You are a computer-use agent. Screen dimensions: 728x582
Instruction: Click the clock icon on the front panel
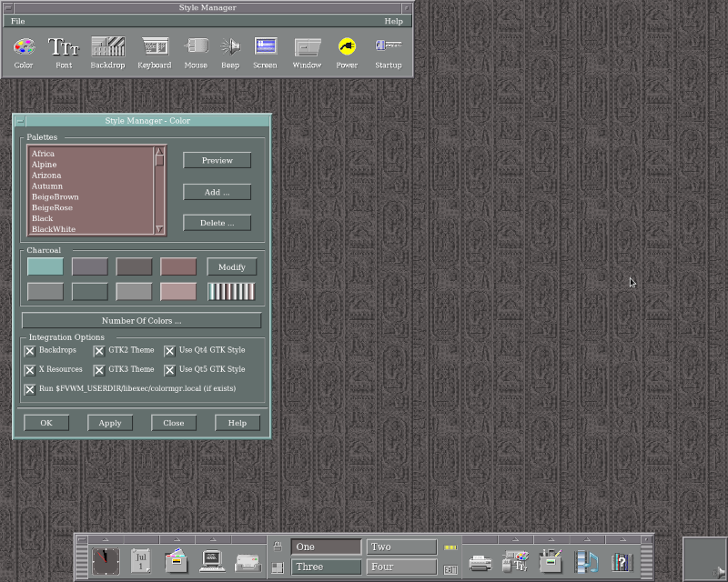(106, 561)
